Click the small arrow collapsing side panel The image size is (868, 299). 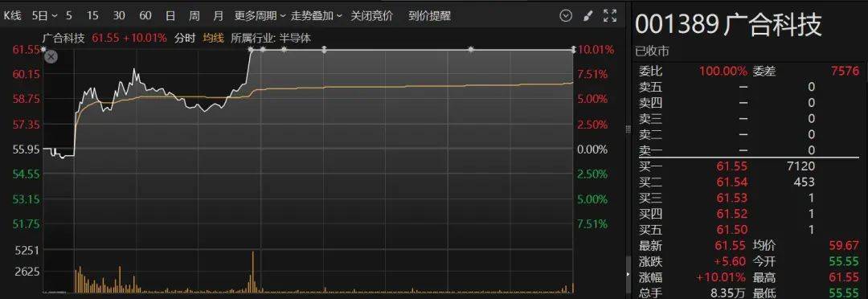click(x=628, y=274)
